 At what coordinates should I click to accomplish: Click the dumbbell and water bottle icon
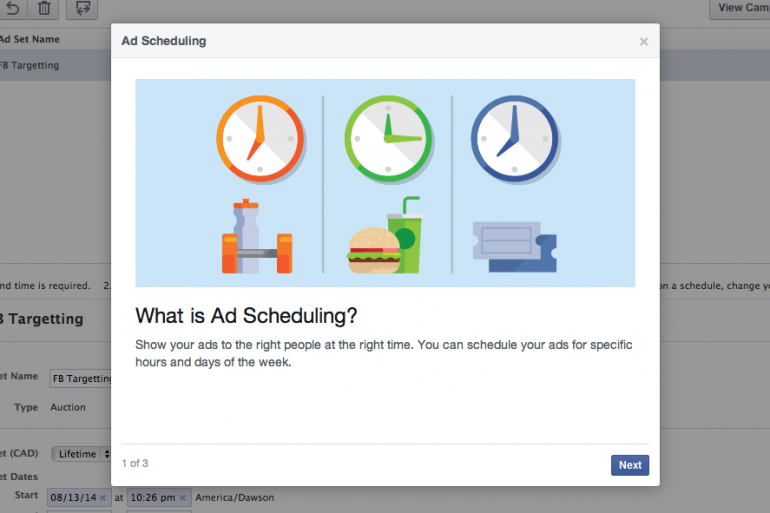point(257,240)
